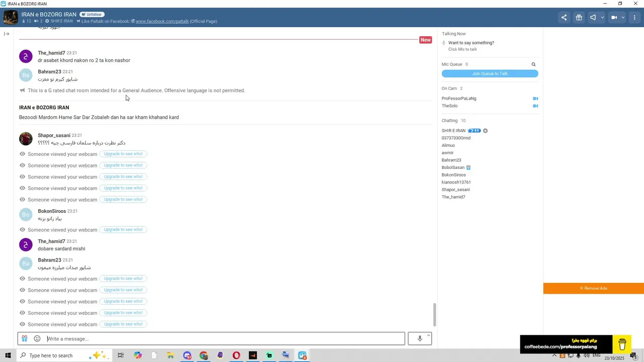Viewport: 644px width, 362px height.
Task: Click Remove Ads orange button
Action: pos(594,289)
